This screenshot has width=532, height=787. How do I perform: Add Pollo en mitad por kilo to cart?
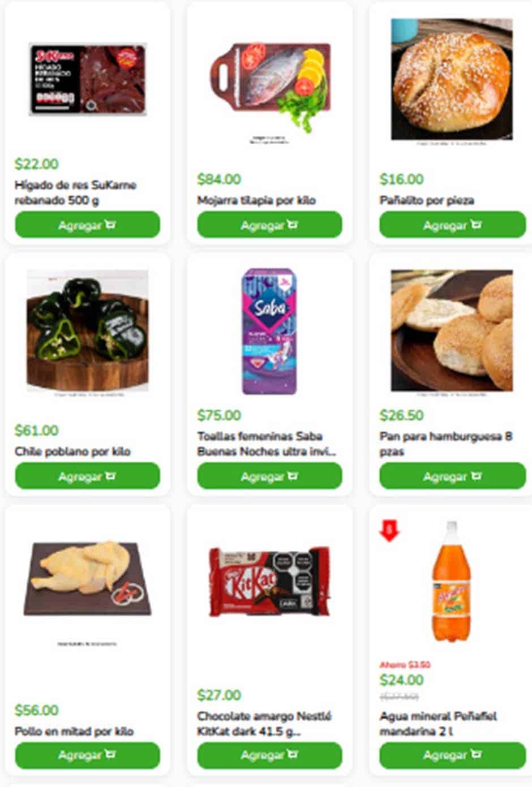pos(87,755)
